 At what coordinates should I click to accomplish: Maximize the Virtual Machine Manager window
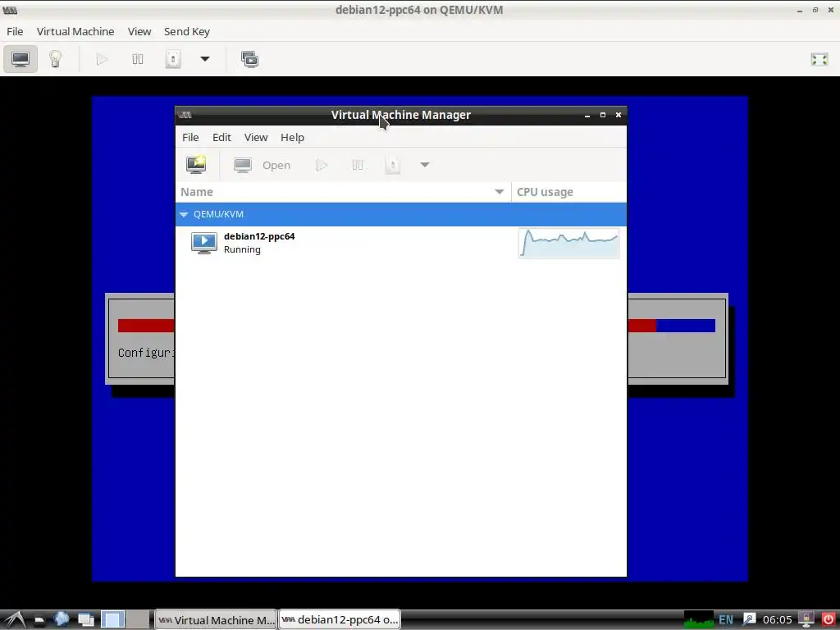[x=603, y=115]
